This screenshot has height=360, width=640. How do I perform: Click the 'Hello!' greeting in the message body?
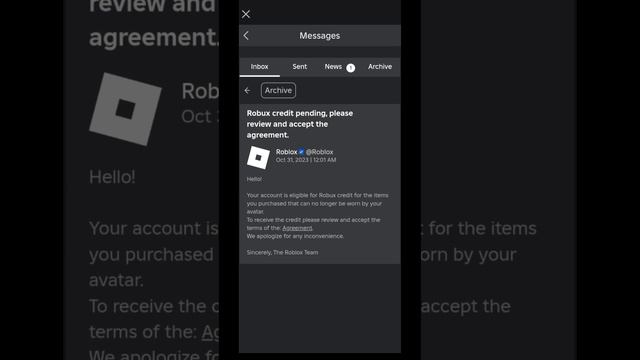click(254, 179)
